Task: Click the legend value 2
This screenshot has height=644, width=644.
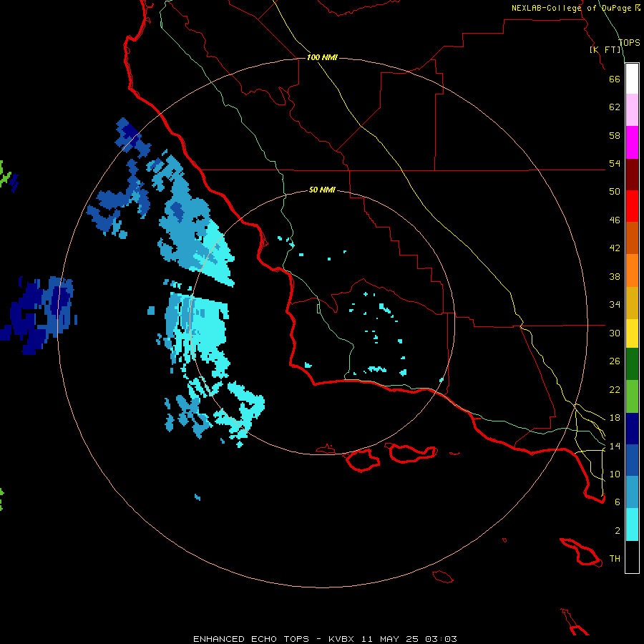Action: (618, 531)
